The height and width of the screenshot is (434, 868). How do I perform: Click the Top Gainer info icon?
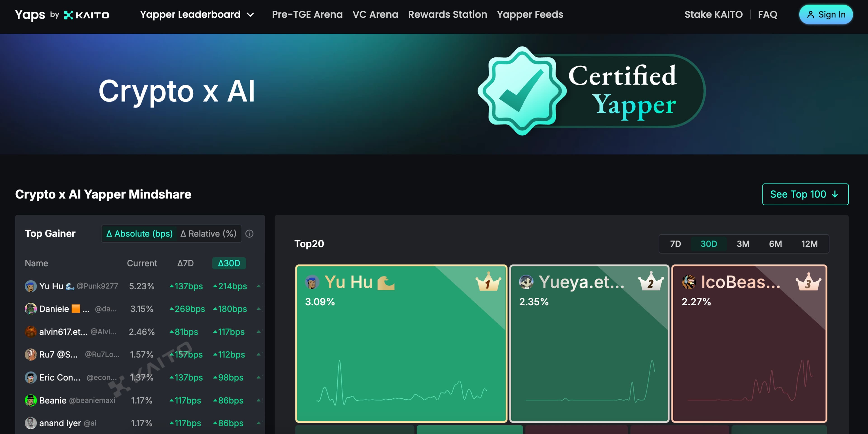tap(249, 234)
